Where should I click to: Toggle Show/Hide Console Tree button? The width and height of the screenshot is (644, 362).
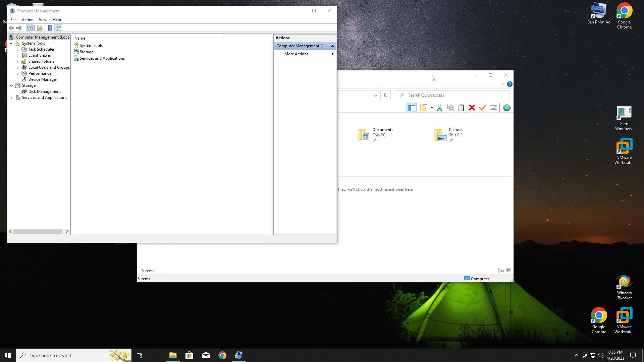[x=30, y=28]
